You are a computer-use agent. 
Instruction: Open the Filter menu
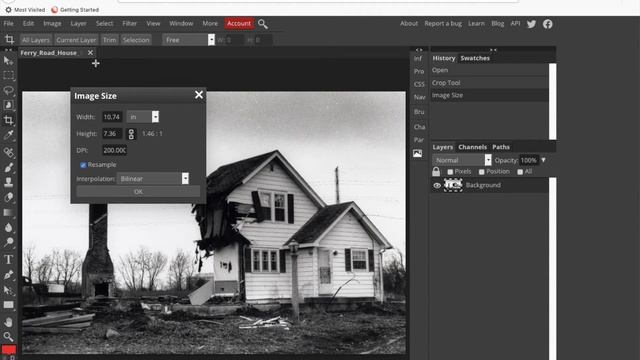(129, 24)
